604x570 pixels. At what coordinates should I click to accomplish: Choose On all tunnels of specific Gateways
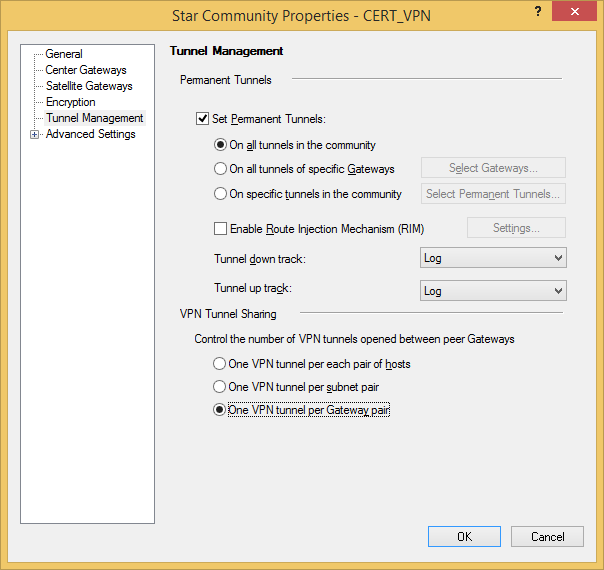(x=221, y=169)
